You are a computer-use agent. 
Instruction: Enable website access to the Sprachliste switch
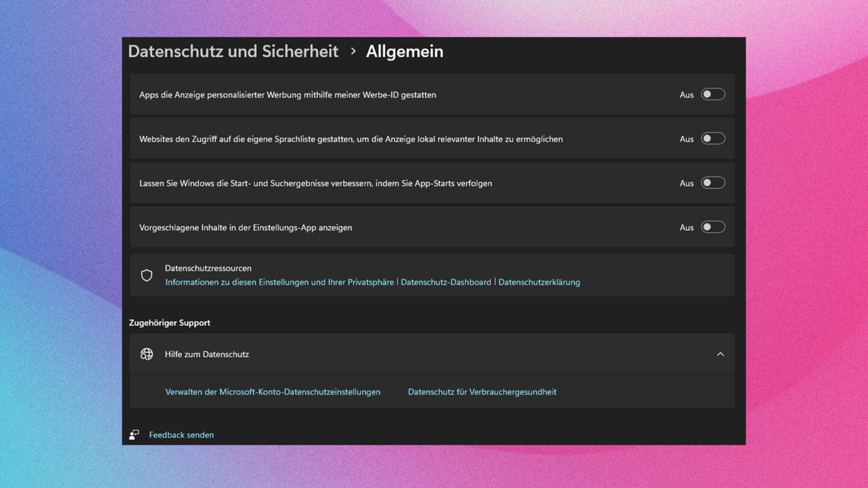point(712,139)
